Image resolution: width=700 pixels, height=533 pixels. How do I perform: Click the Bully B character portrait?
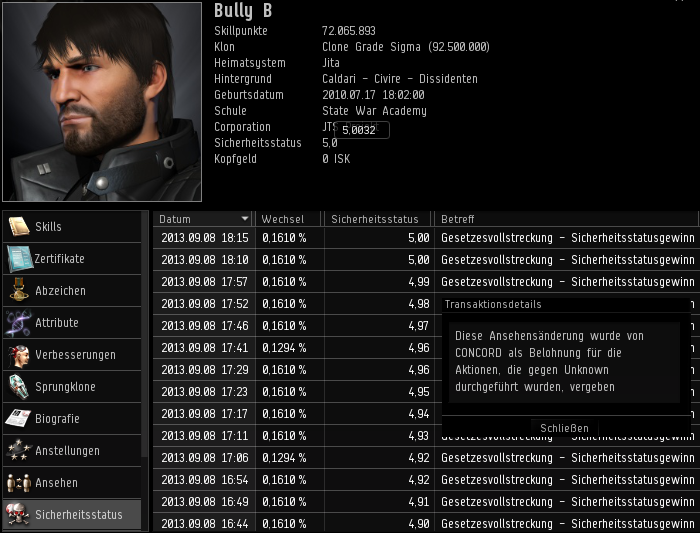tap(102, 102)
